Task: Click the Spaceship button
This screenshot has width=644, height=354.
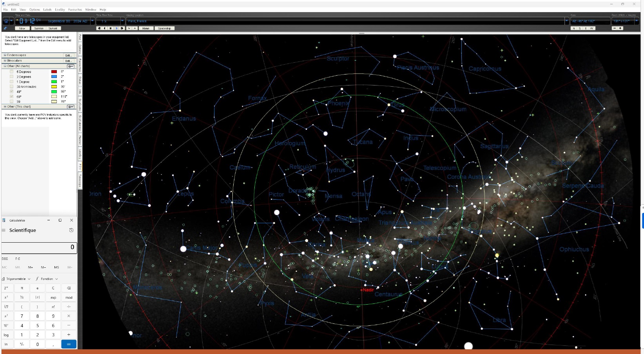Action: click(164, 28)
